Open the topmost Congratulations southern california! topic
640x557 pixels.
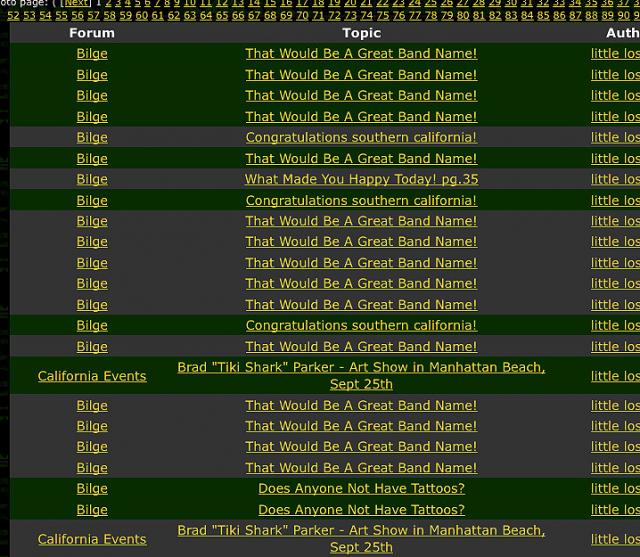coord(361,138)
